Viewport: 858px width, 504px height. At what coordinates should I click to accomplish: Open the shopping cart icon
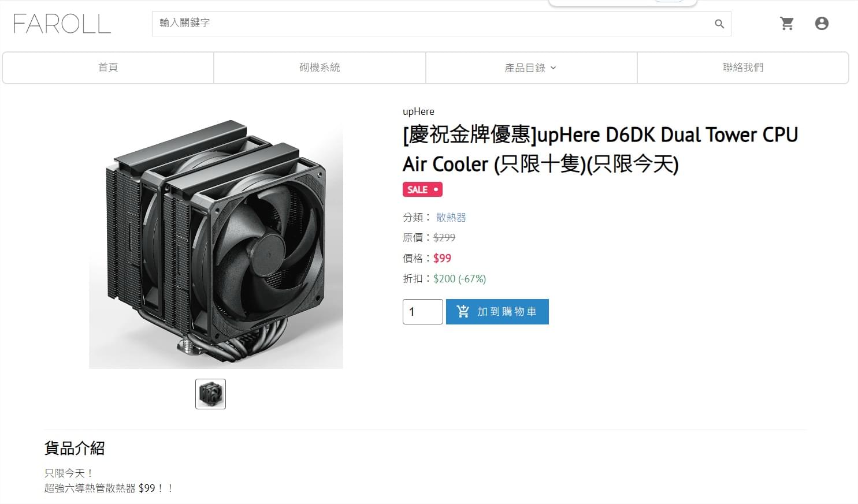786,23
